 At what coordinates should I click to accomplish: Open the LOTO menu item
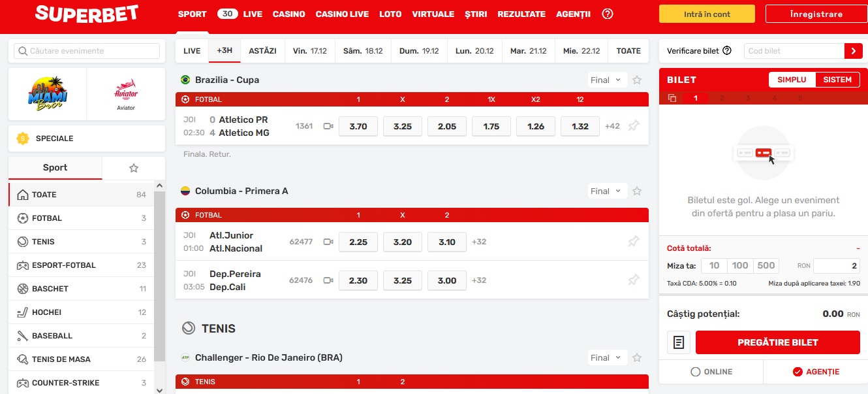(390, 14)
